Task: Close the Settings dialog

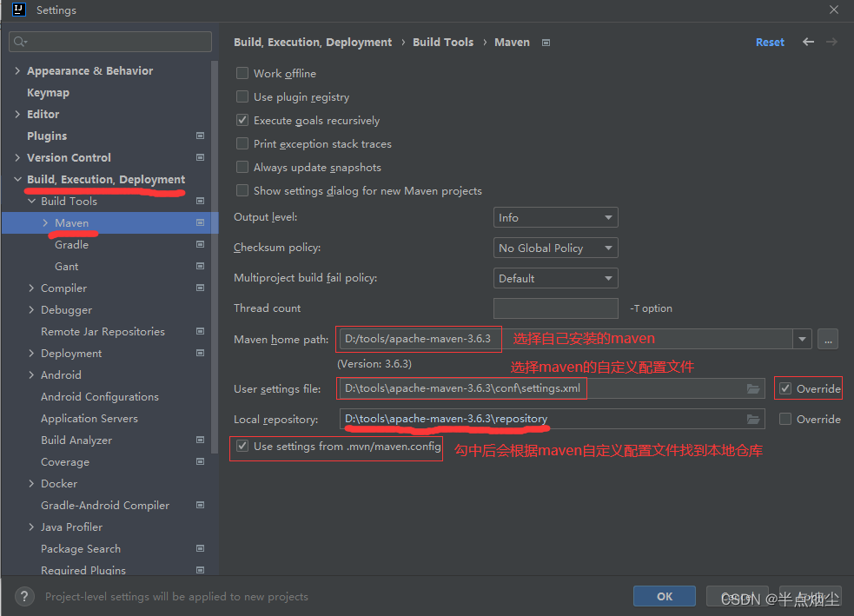Action: click(x=834, y=10)
